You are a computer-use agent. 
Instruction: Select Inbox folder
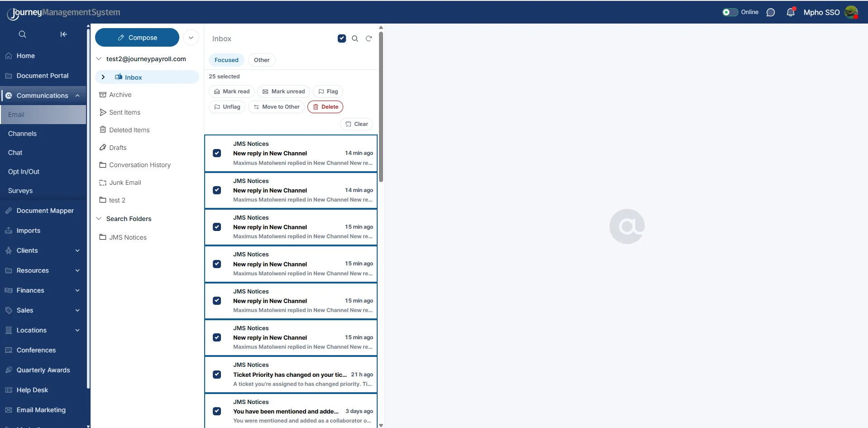pos(147,77)
